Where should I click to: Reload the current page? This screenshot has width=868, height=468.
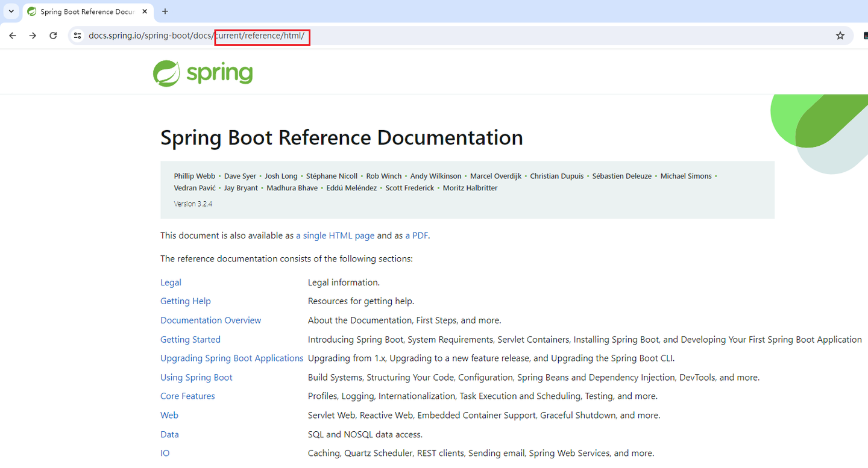point(53,36)
